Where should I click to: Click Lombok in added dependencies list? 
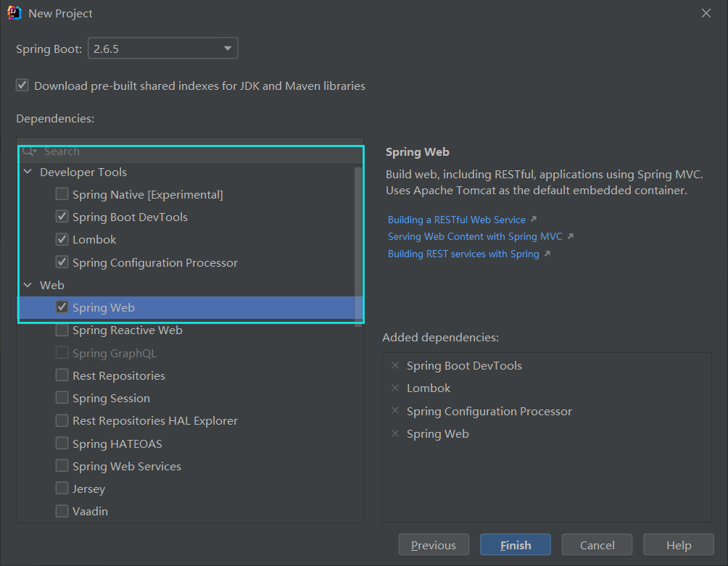tap(429, 388)
